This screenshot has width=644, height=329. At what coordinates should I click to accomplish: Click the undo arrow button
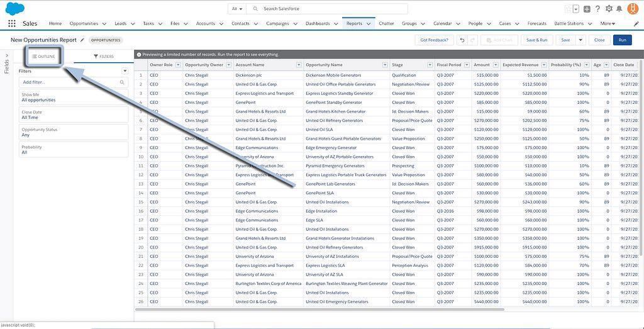pyautogui.click(x=463, y=40)
